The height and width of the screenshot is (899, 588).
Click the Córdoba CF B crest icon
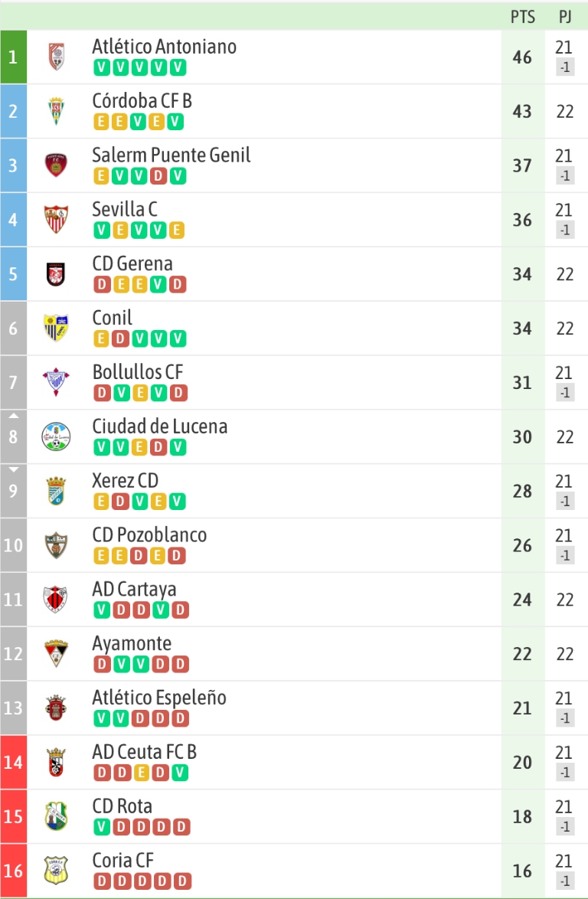pos(56,111)
